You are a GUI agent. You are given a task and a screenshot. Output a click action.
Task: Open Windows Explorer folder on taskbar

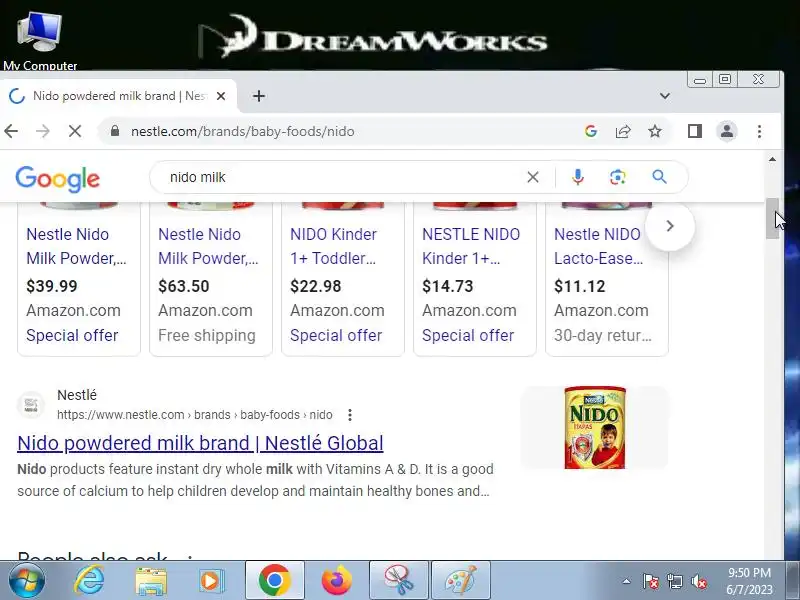[150, 581]
